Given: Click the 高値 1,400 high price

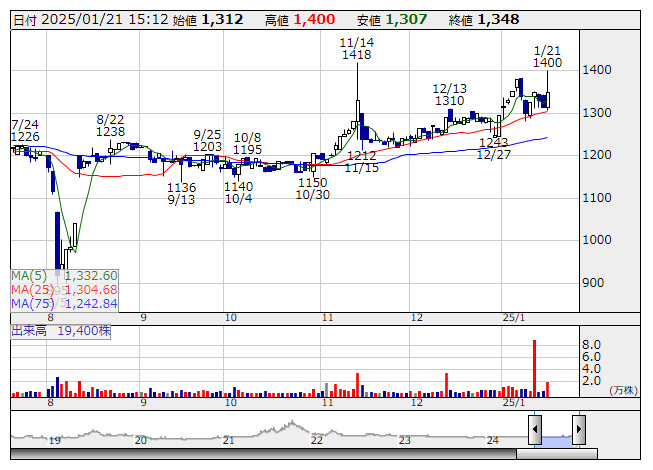Looking at the screenshot, I should tap(300, 20).
